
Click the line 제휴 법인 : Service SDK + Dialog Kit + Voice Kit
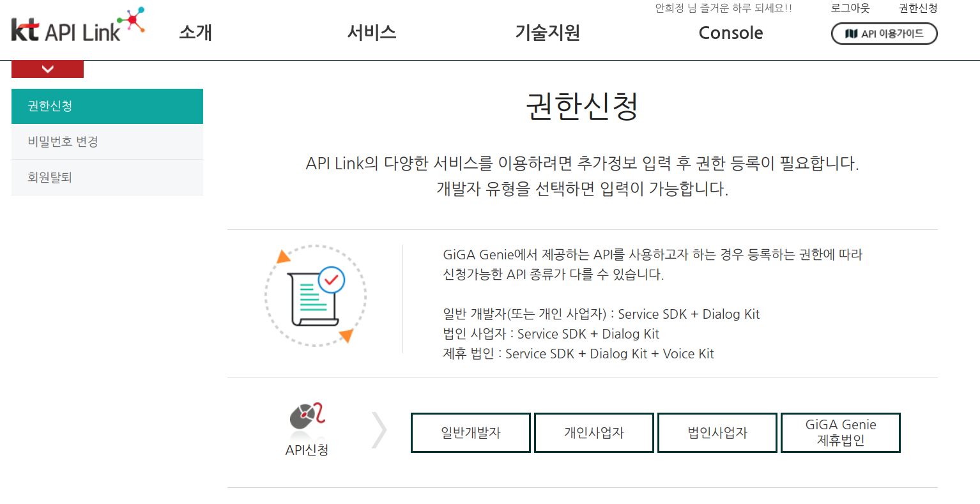point(578,354)
